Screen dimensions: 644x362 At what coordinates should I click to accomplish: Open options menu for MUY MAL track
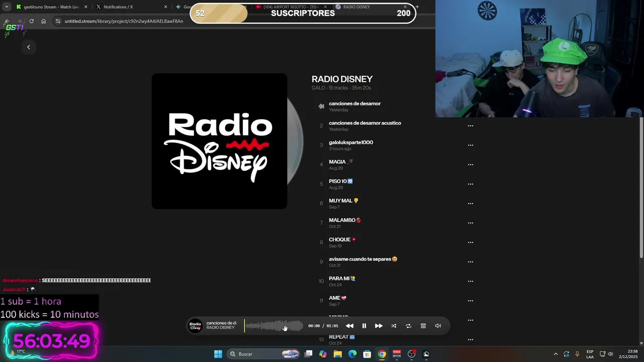[x=470, y=204]
